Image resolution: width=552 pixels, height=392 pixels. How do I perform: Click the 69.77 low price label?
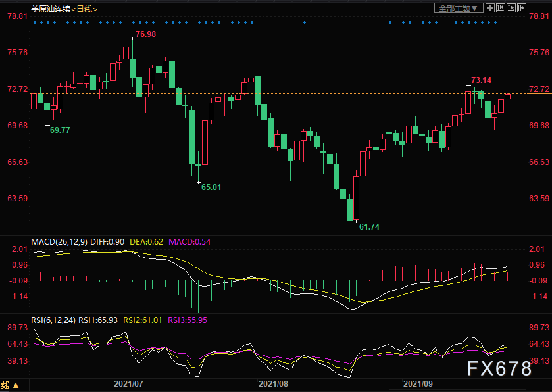coord(60,130)
